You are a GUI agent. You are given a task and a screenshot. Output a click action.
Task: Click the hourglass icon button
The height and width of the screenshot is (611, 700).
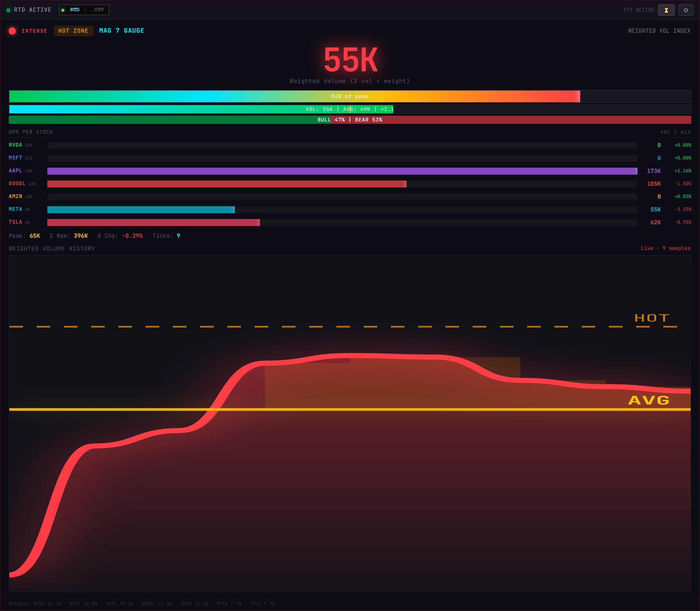(x=666, y=10)
